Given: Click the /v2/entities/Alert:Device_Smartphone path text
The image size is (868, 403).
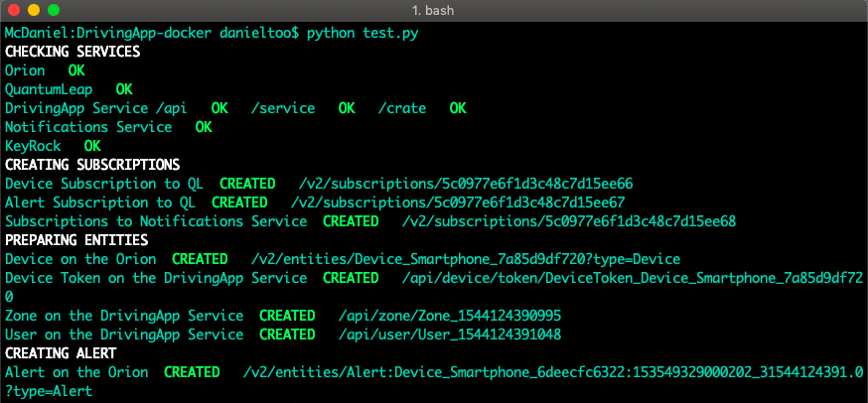Looking at the screenshot, I should pos(553,372).
